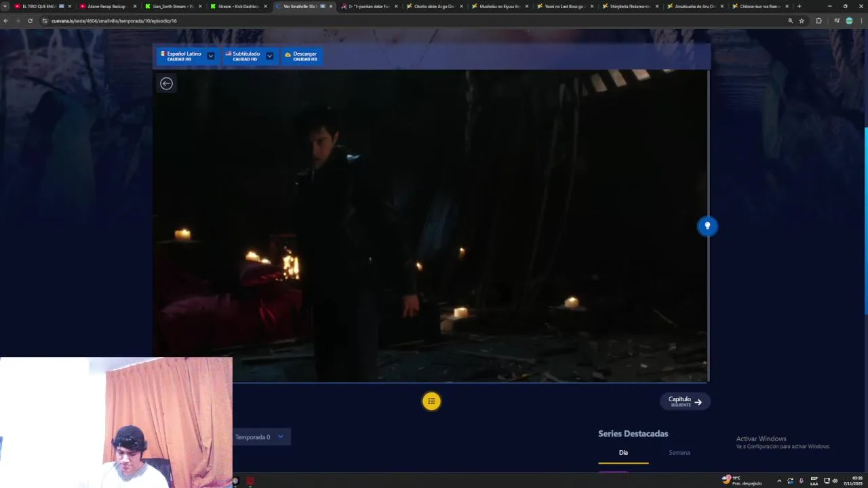Click the volume speaker icon in taskbar

point(835,481)
